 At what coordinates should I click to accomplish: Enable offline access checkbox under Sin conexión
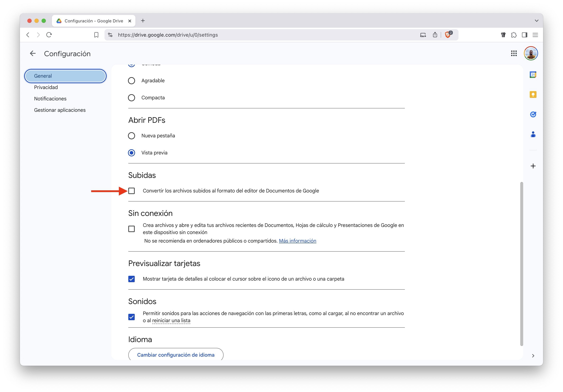[x=132, y=229]
